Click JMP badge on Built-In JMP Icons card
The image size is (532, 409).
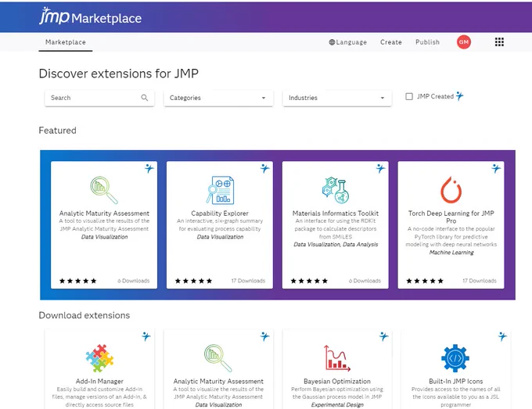[x=502, y=336]
